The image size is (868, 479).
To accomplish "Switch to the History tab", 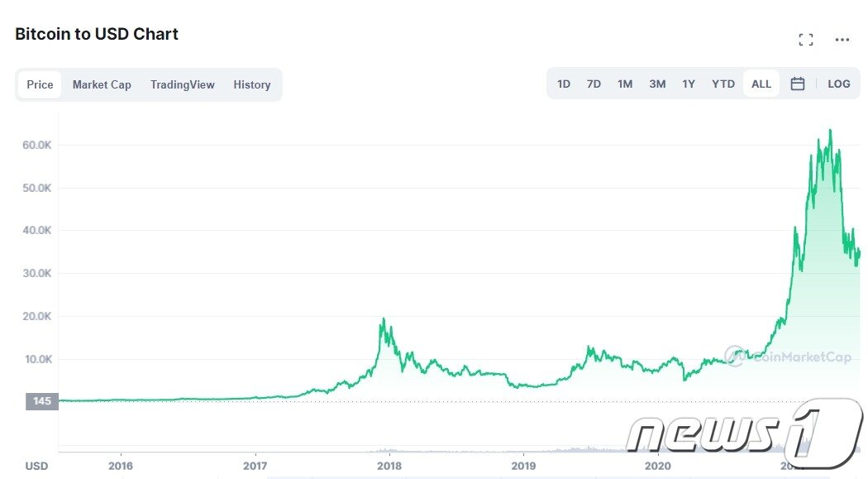I will click(x=252, y=84).
